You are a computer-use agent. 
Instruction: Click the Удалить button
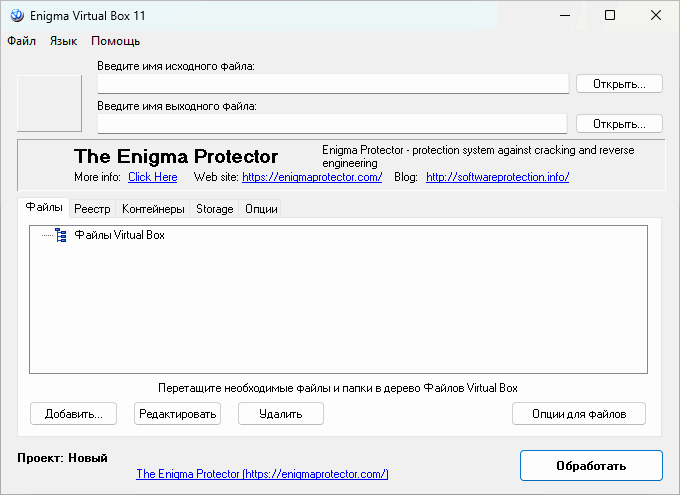click(x=281, y=413)
